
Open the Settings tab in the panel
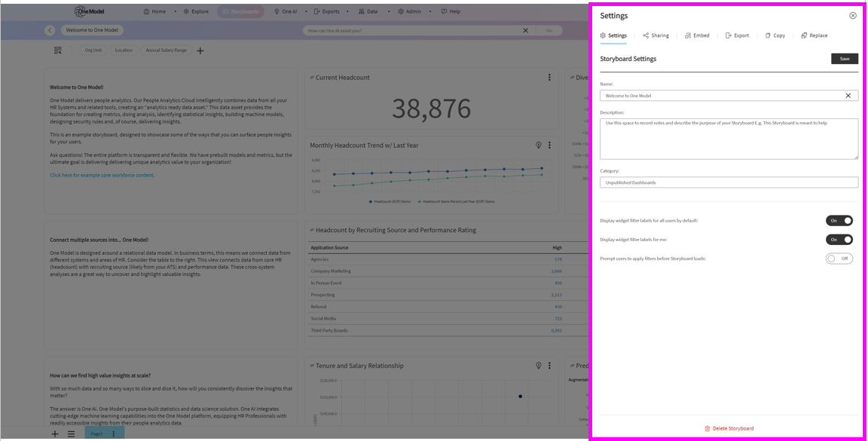613,35
